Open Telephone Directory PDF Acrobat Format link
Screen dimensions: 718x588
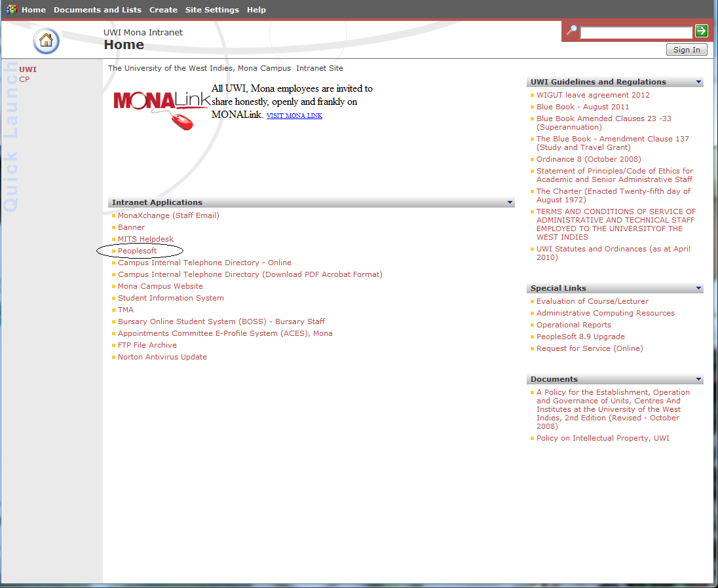click(250, 274)
